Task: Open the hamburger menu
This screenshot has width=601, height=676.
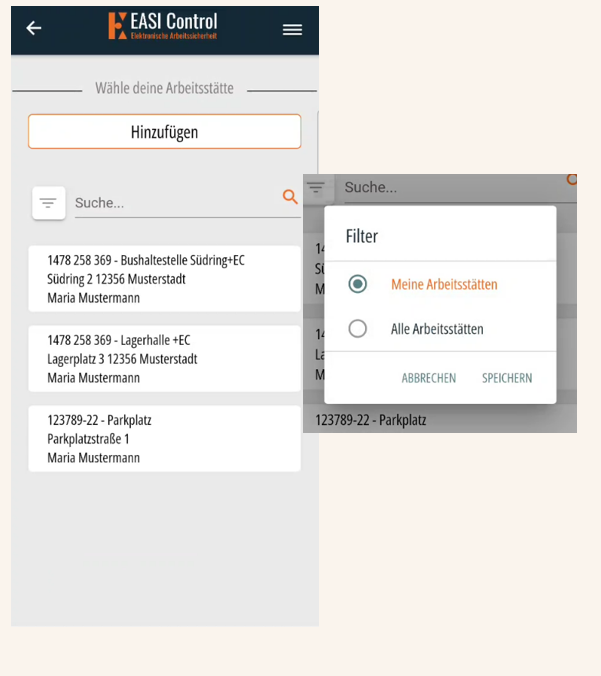Action: point(292,30)
